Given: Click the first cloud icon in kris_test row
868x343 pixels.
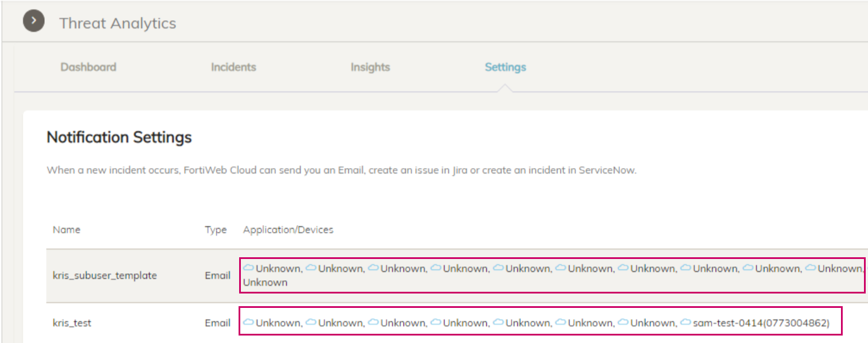Looking at the screenshot, I should pyautogui.click(x=248, y=323).
